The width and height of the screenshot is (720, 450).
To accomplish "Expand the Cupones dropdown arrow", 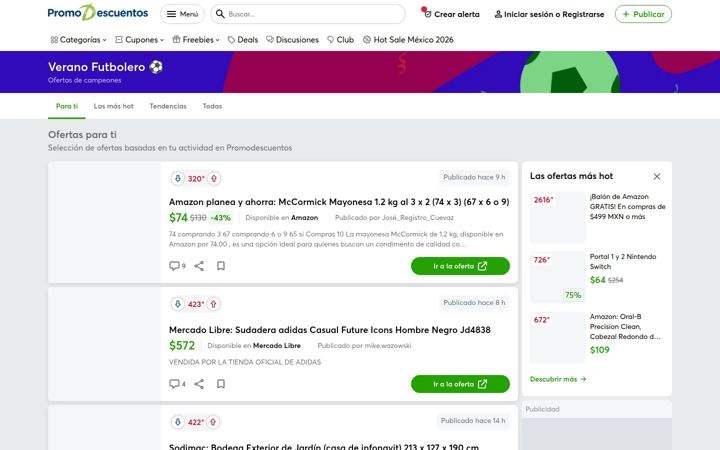I will tap(162, 40).
